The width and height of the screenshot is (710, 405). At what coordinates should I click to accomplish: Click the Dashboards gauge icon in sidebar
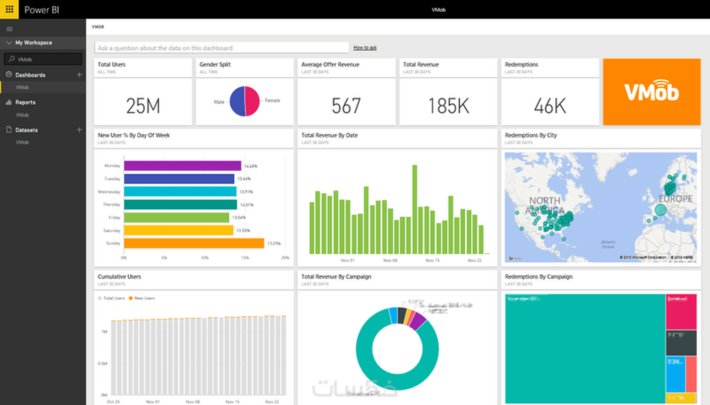tap(8, 75)
